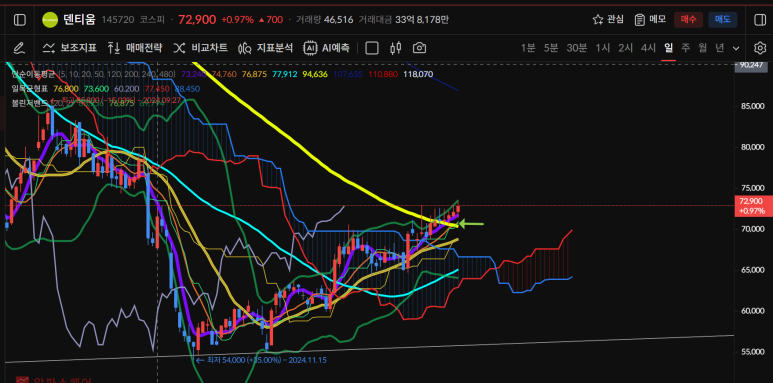The width and height of the screenshot is (773, 383).
Task: Click 거래대금 33억 8,178만 text
Action: click(x=404, y=20)
